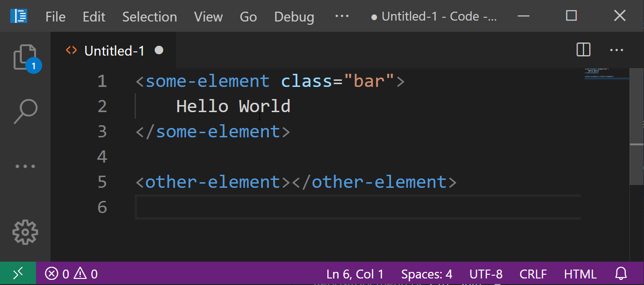Show hidden menu items via title bar ellipsis
644x285 pixels.
click(x=342, y=16)
